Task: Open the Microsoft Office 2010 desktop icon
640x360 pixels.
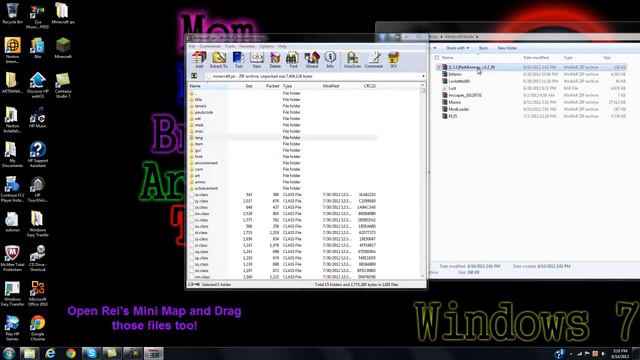Action: (x=38, y=293)
